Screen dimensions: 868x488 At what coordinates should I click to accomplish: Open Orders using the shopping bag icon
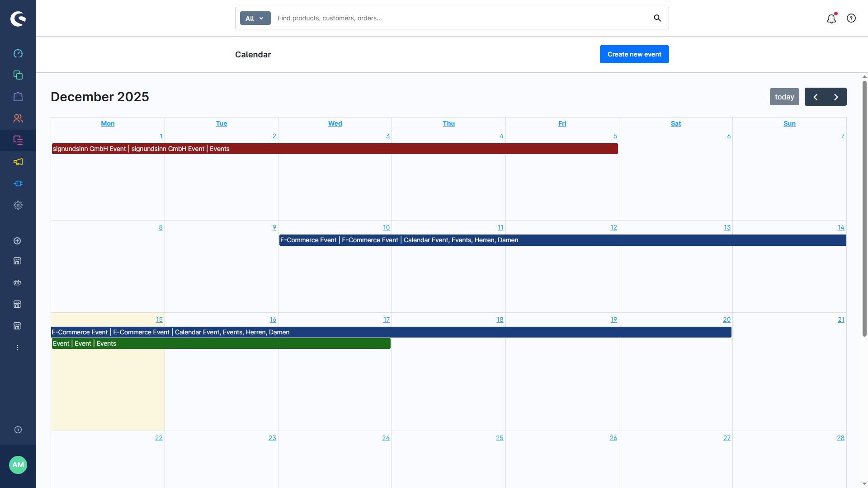click(x=18, y=97)
